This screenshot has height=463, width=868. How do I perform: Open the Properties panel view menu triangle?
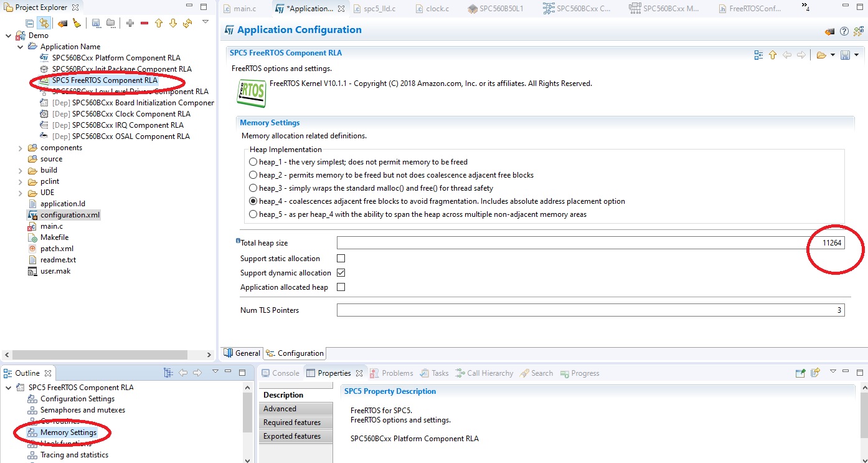click(x=833, y=371)
